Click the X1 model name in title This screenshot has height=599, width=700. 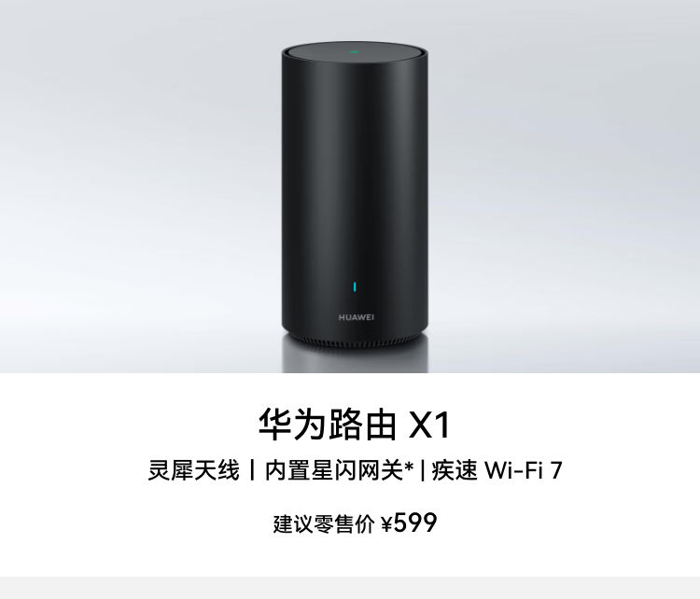(x=429, y=425)
